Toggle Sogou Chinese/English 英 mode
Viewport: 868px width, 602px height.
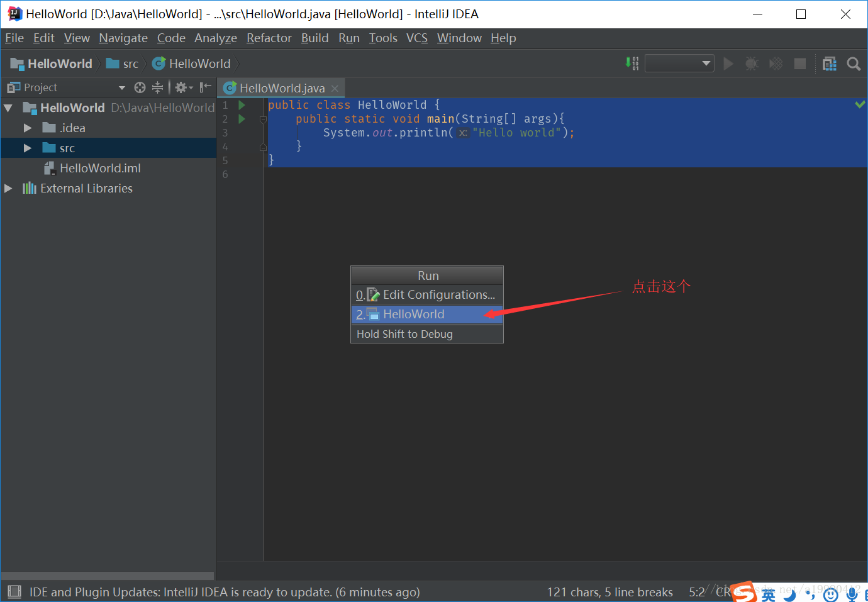[769, 594]
